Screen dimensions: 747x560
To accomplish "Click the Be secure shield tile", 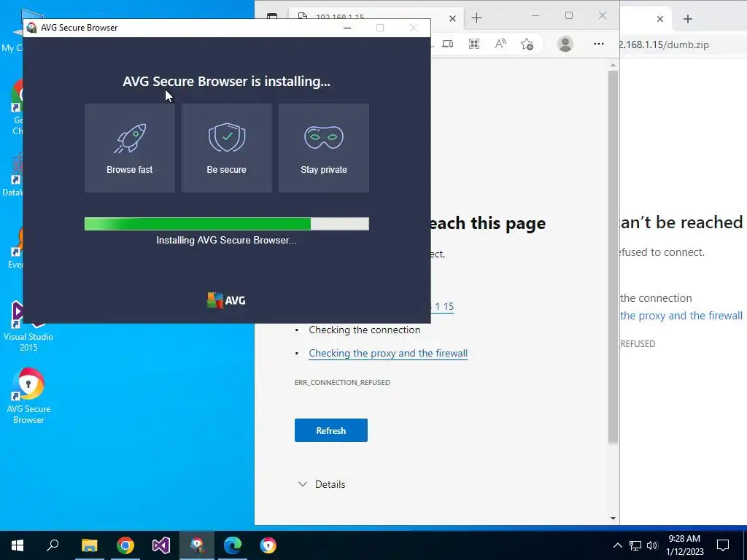I will coord(227,148).
